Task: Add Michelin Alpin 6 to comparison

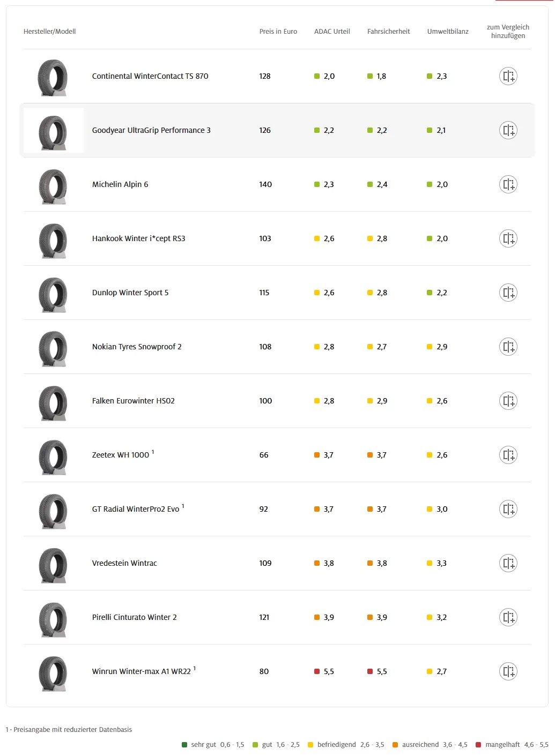Action: coord(508,184)
